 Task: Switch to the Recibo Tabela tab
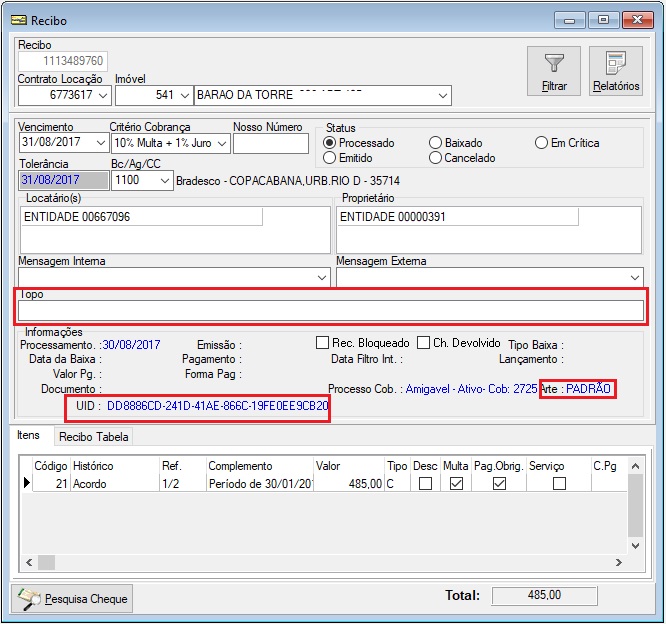(93, 437)
